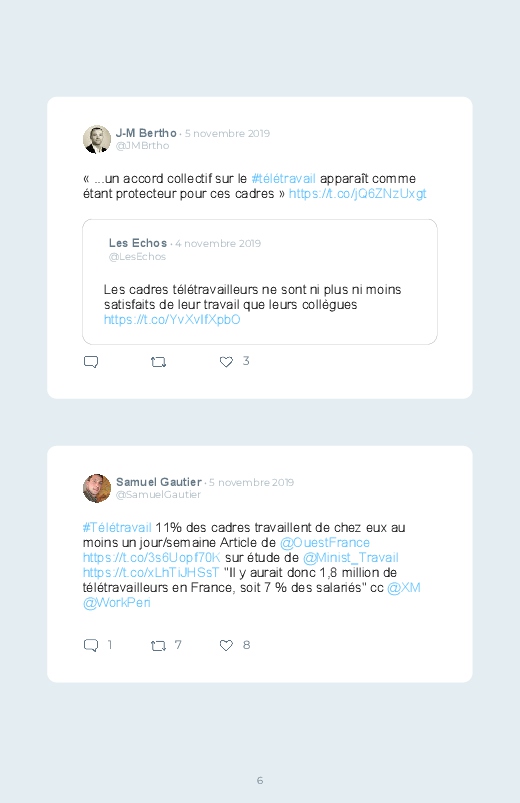The width and height of the screenshot is (520, 803).
Task: Open Les Echos link t.co/YvXvIfXpbO
Action: point(172,320)
